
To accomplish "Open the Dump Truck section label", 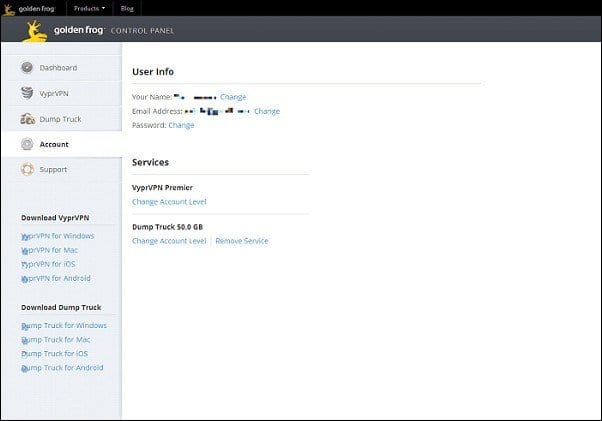I will tap(60, 119).
